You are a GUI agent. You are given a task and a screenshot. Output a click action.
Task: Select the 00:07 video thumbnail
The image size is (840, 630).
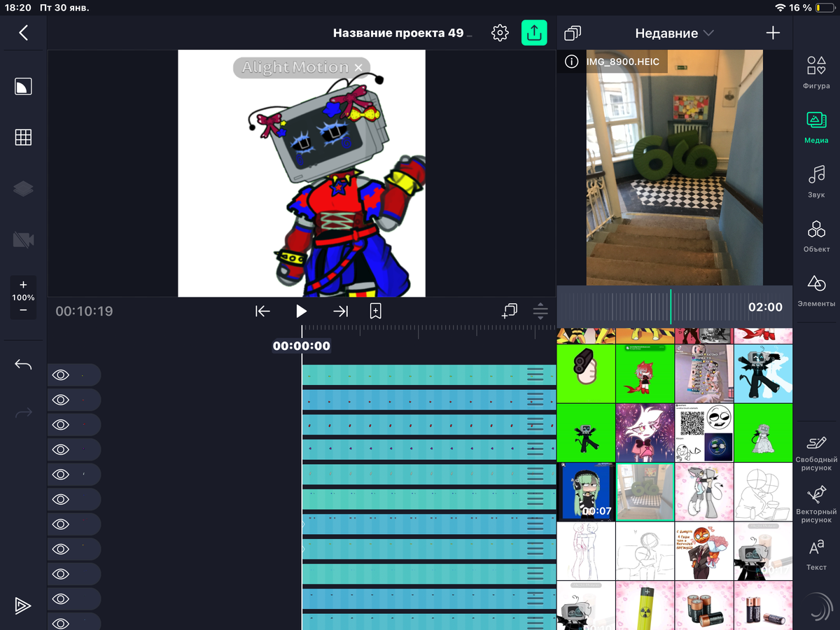click(x=586, y=491)
